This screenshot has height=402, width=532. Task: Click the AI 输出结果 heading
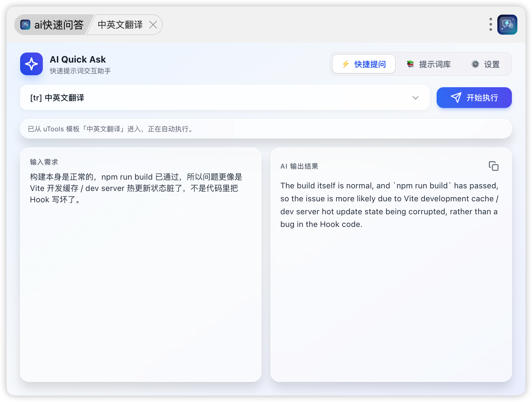pyautogui.click(x=299, y=166)
